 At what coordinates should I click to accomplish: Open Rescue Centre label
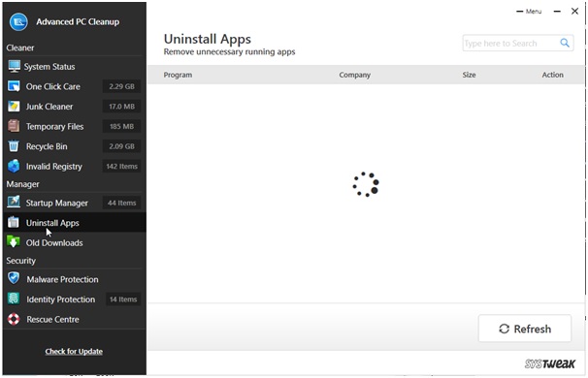tap(52, 320)
